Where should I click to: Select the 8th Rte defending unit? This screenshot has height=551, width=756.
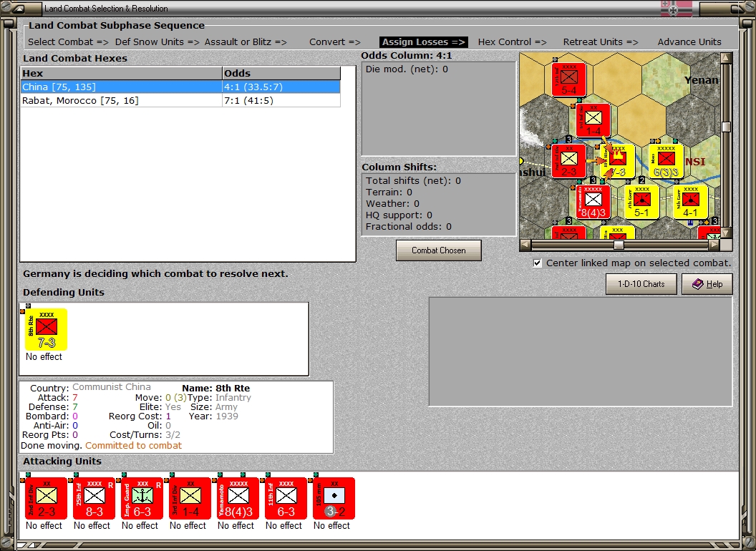46,330
